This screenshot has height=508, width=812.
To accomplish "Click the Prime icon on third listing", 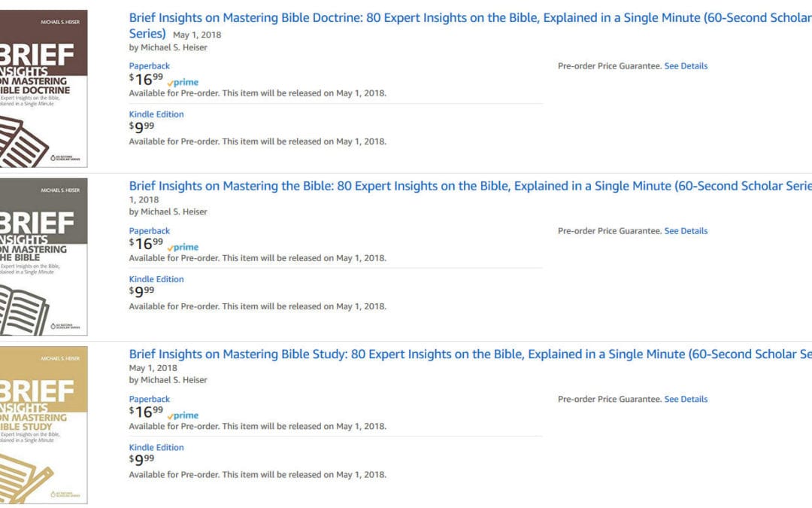I will point(183,415).
